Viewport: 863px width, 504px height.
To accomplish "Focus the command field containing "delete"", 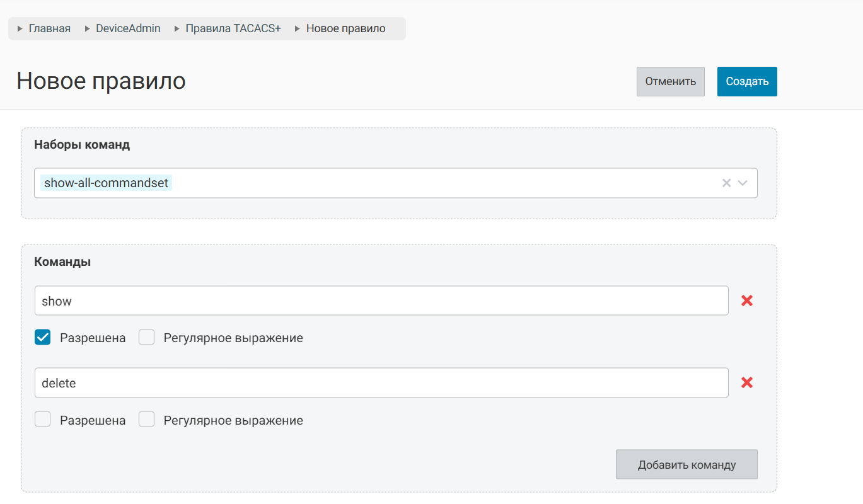I will (x=381, y=383).
